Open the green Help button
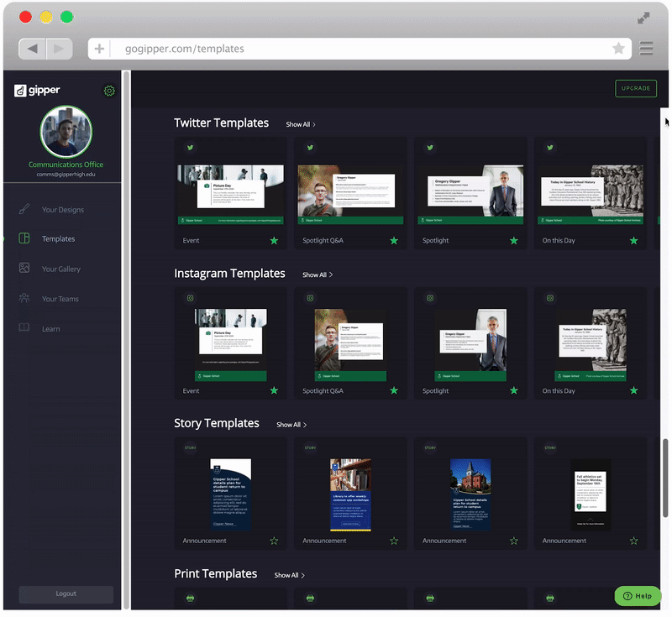Screen dimensions: 672x617 [638, 595]
